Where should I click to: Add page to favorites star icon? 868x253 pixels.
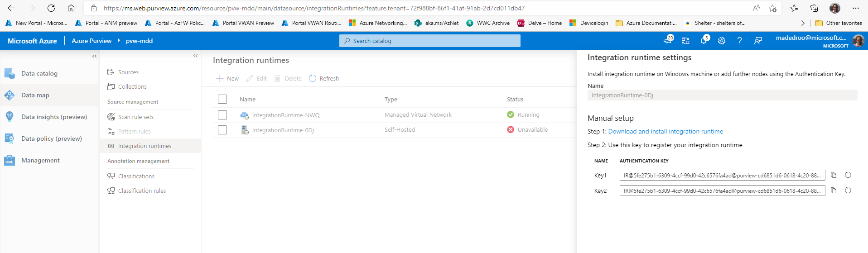pos(772,8)
